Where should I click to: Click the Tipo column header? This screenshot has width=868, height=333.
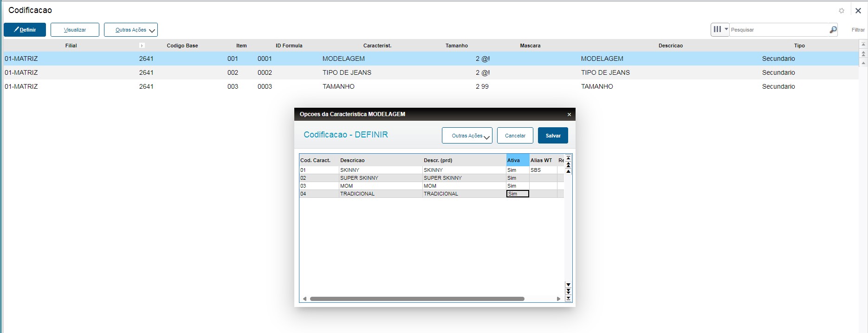(799, 46)
